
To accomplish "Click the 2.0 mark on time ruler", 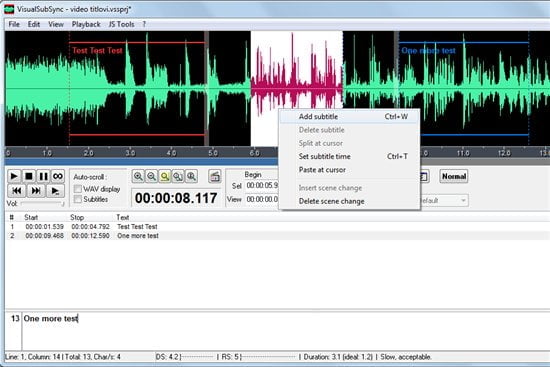I will pos(88,153).
